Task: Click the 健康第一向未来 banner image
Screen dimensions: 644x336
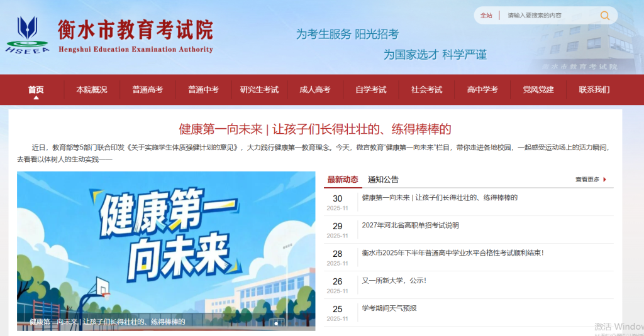Action: coord(166,251)
